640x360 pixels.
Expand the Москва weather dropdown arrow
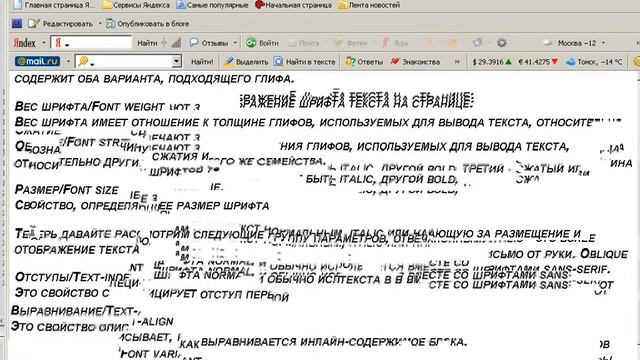click(603, 43)
